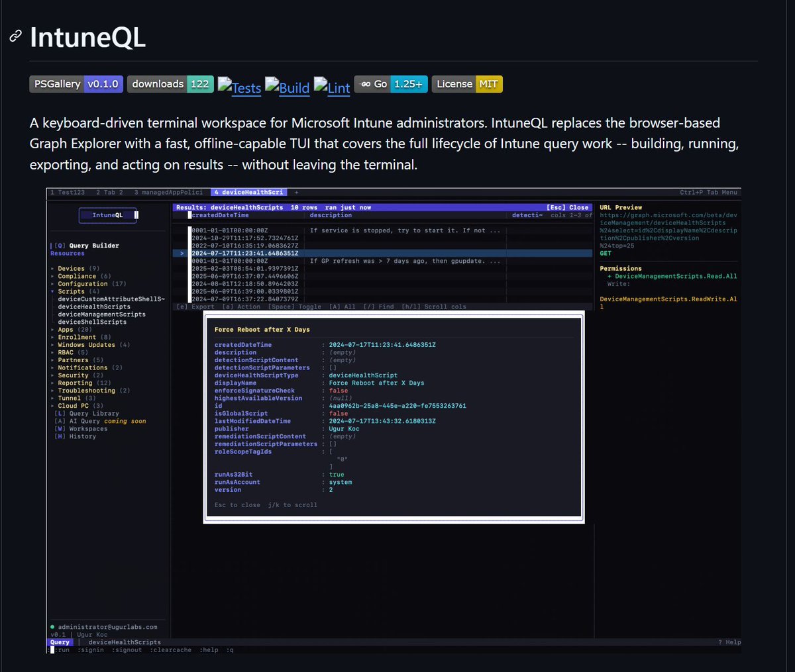The width and height of the screenshot is (795, 672).
Task: Select 'deviceShellScripts' under Scripts
Action: [92, 322]
